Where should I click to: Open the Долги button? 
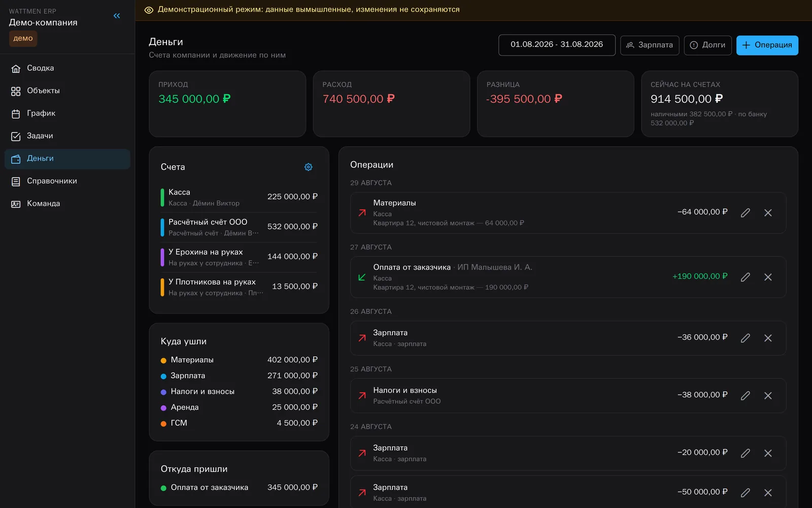pos(708,45)
